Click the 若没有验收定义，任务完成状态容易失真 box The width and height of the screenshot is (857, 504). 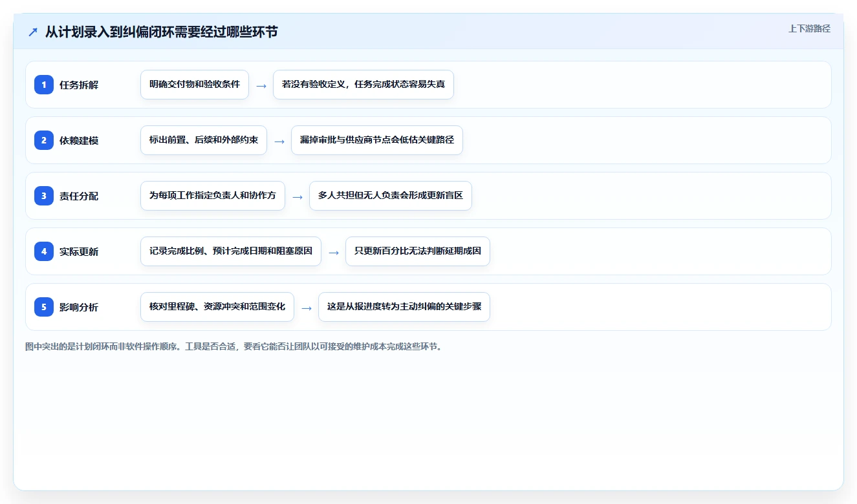pyautogui.click(x=363, y=85)
